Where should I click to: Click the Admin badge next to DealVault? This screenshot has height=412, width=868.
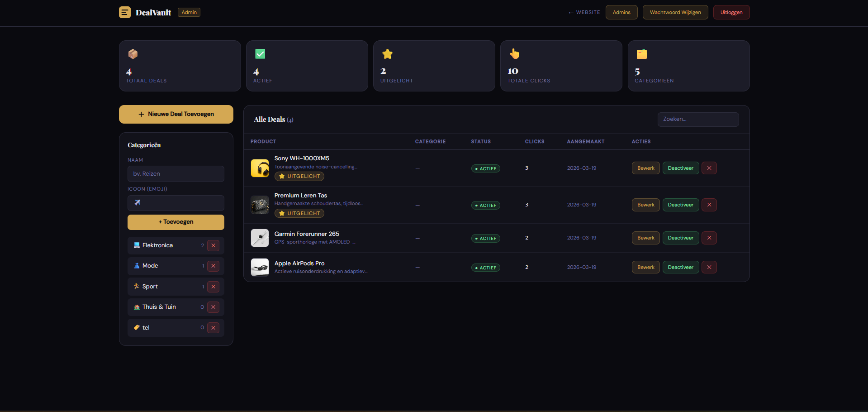[x=189, y=12]
